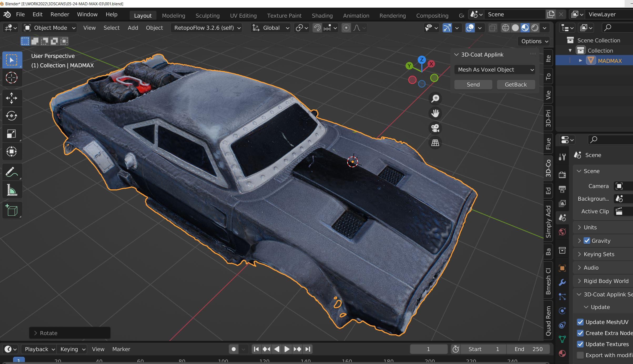Switch to the Sculpting workspace tab

click(207, 16)
